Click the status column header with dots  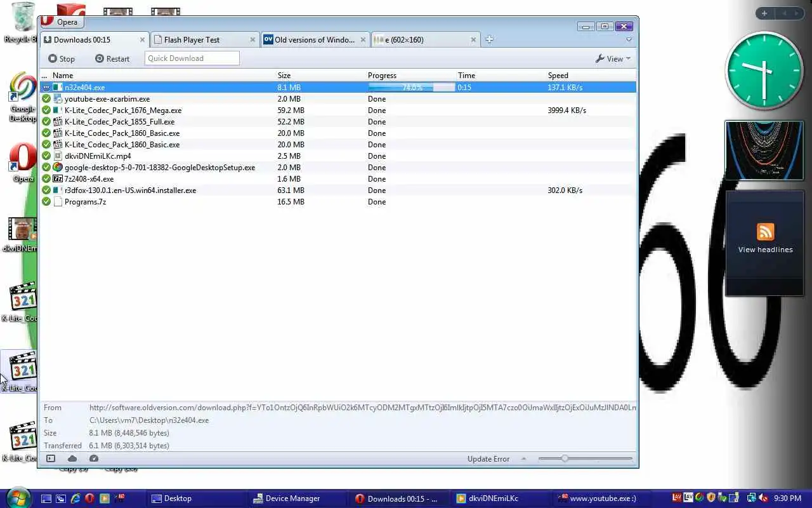click(x=44, y=76)
